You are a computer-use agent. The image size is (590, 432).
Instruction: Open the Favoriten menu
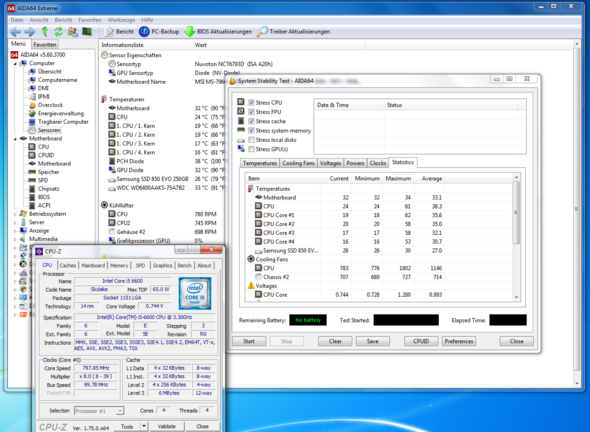(90, 20)
